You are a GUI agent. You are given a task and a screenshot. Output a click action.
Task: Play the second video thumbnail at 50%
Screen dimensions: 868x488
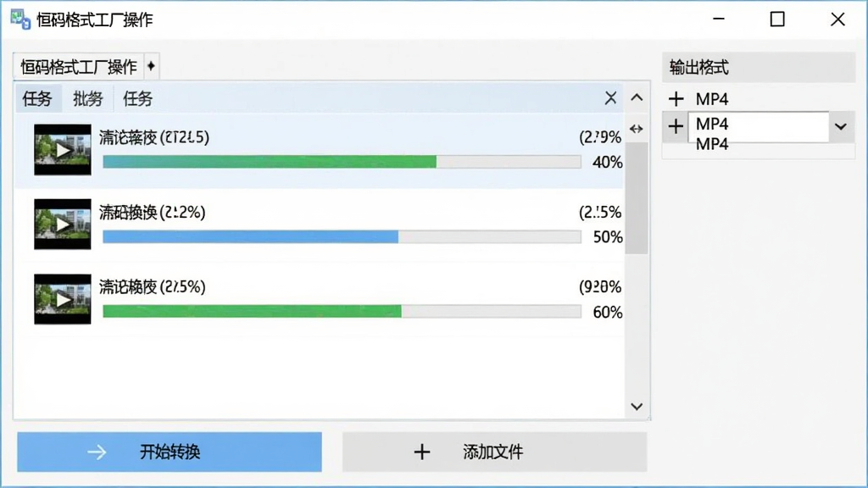tap(63, 224)
